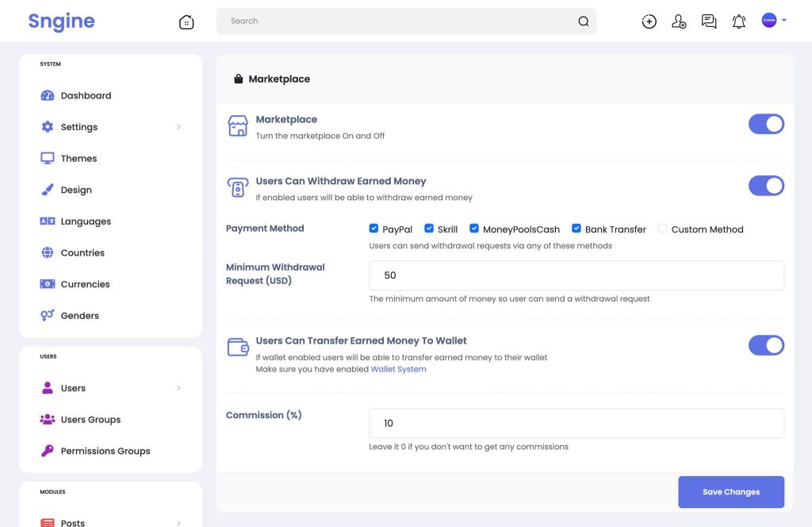
Task: Open the notifications bell
Action: click(x=738, y=21)
